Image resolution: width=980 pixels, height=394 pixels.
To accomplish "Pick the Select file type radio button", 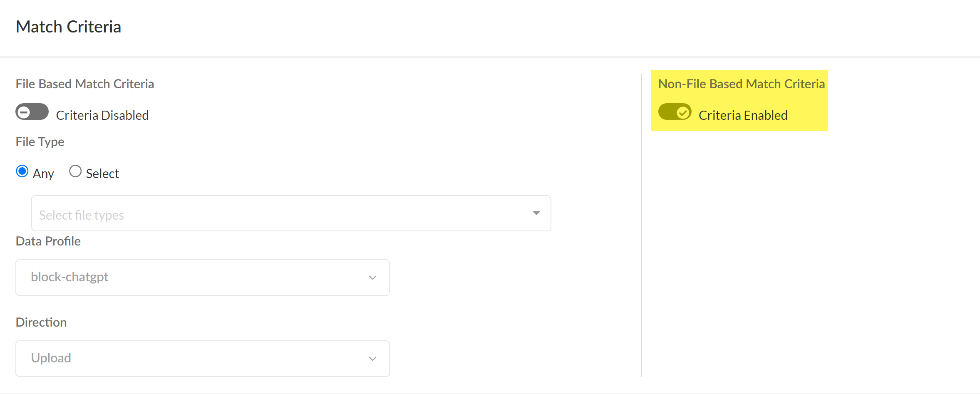I will tap(75, 171).
